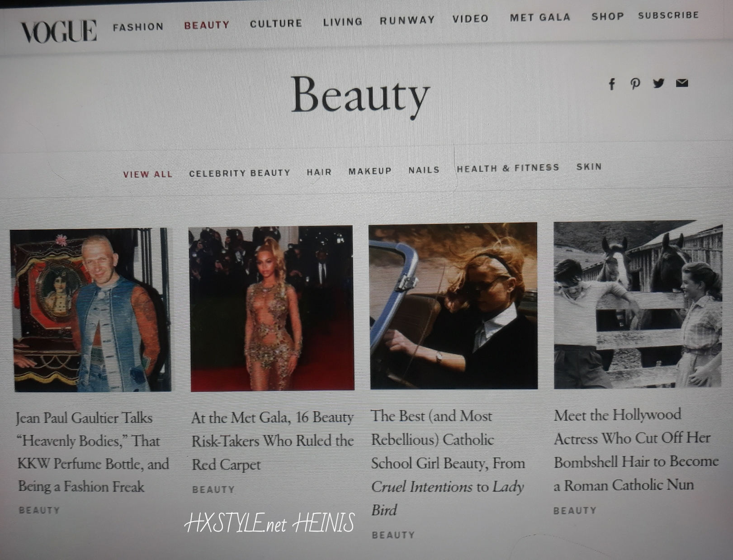Screen dimensions: 733x560
Task: Open the Met Gala red carpet thumbnail
Action: [271, 308]
